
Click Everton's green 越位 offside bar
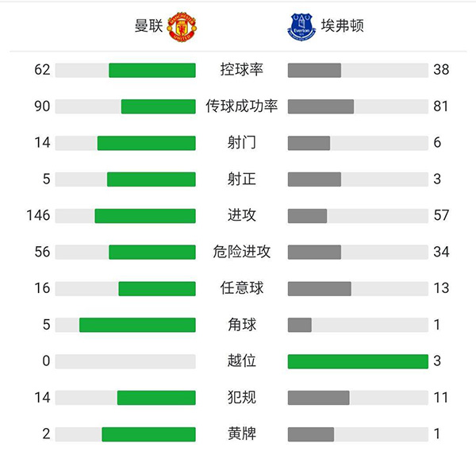[358, 361]
